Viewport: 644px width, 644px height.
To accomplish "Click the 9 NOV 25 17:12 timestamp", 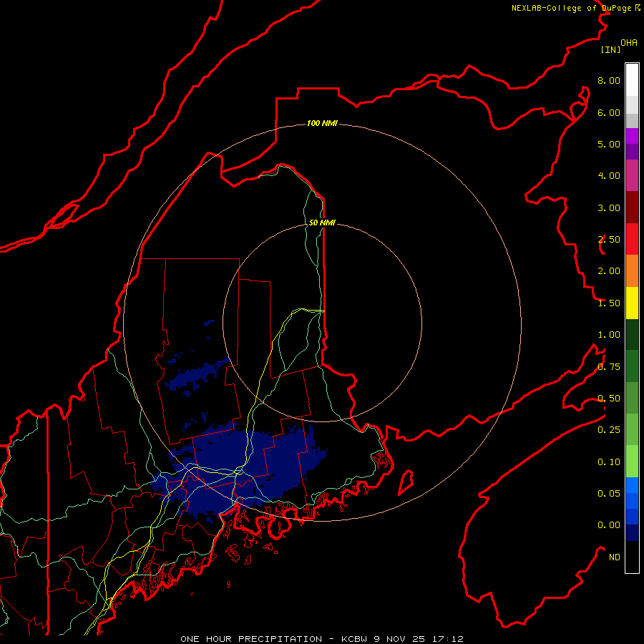I will point(418,639).
